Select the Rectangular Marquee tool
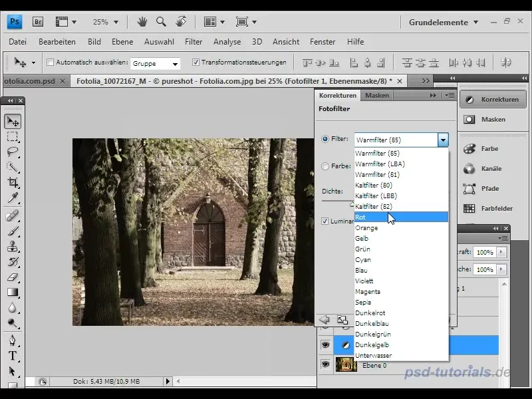This screenshot has width=532, height=399. [x=13, y=137]
